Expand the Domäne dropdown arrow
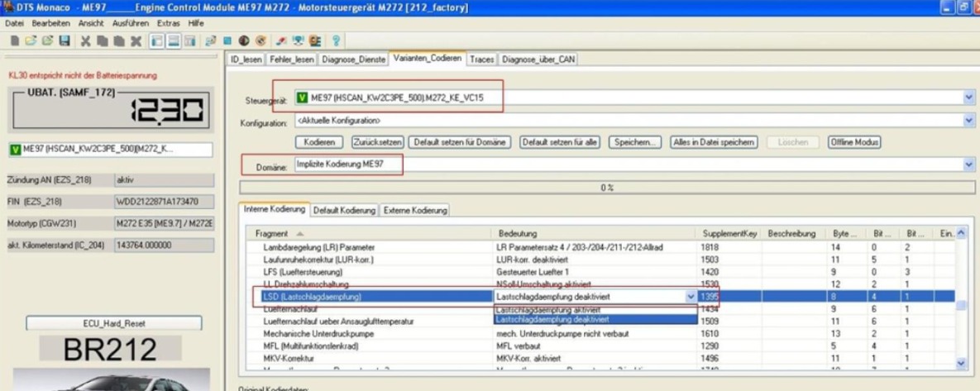 point(968,165)
